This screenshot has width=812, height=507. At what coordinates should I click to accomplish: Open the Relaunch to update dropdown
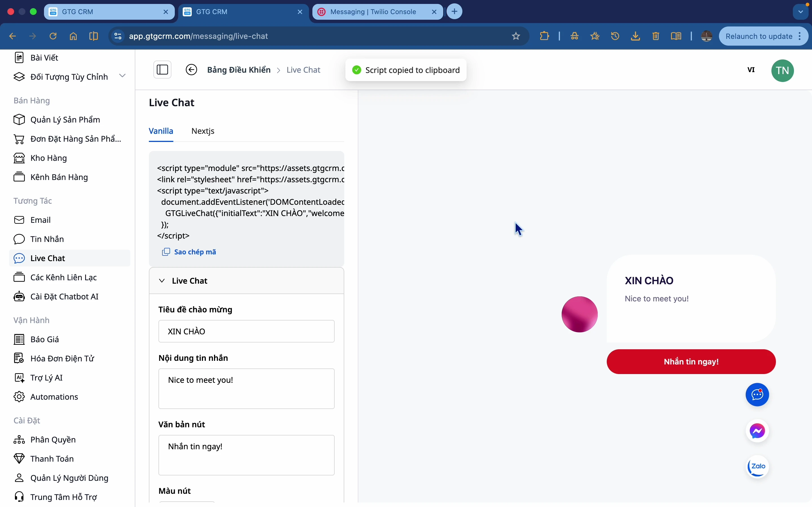800,36
